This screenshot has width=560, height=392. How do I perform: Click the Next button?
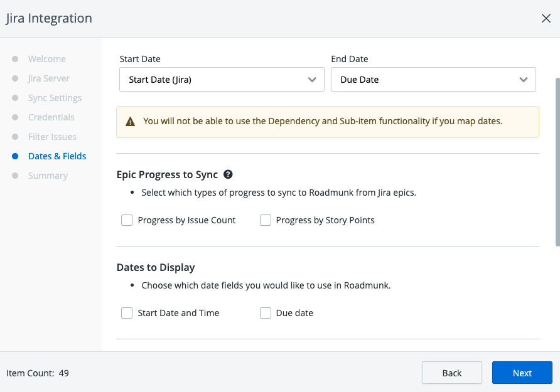pos(522,373)
